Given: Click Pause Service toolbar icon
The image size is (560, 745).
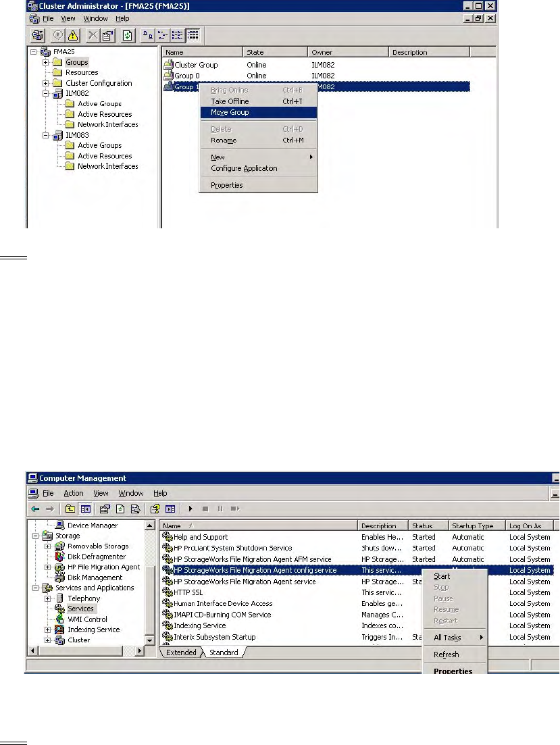Looking at the screenshot, I should pyautogui.click(x=220, y=509).
